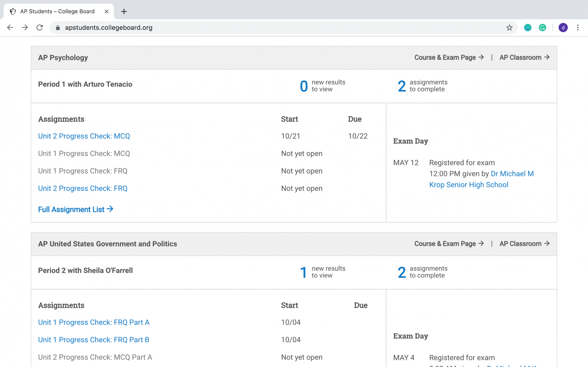The image size is (588, 367).
Task: Open Unit 1 Progress Check: FRQ Part B
Action: [x=94, y=340]
